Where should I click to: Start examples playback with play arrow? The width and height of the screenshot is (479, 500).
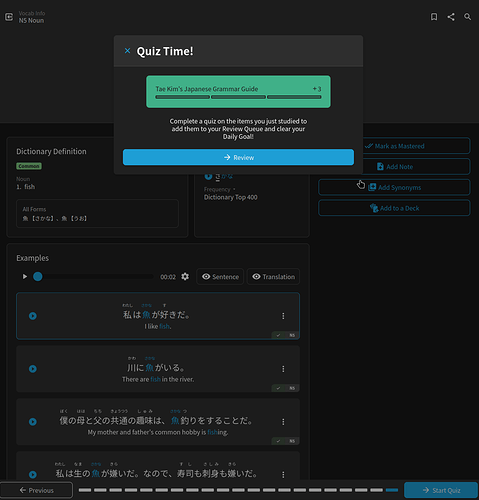pyautogui.click(x=25, y=276)
